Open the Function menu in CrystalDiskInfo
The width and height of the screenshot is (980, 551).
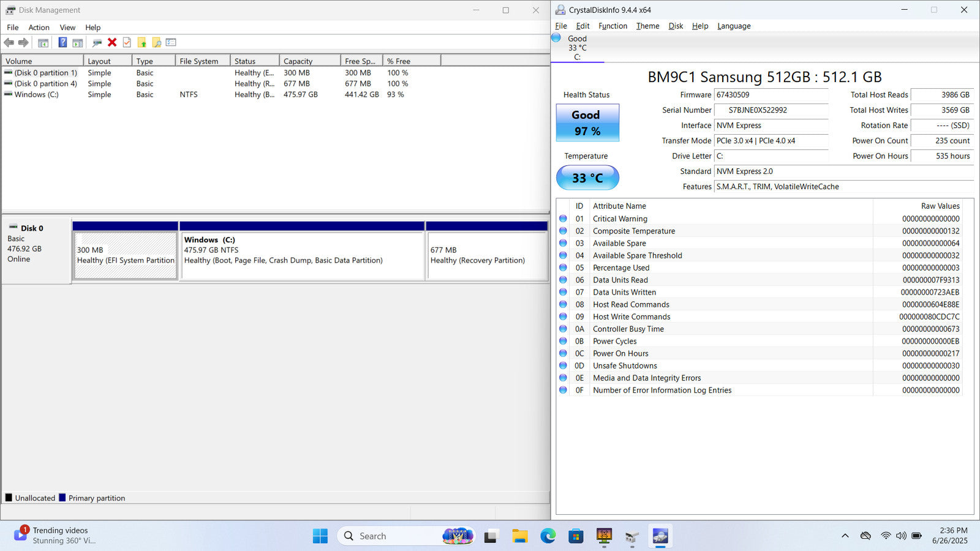pos(612,26)
